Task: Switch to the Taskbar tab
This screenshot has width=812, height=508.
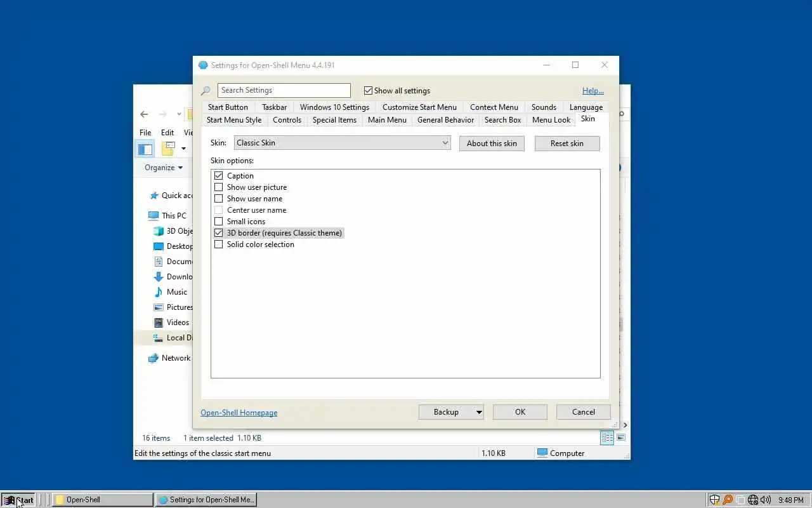Action: coord(275,107)
